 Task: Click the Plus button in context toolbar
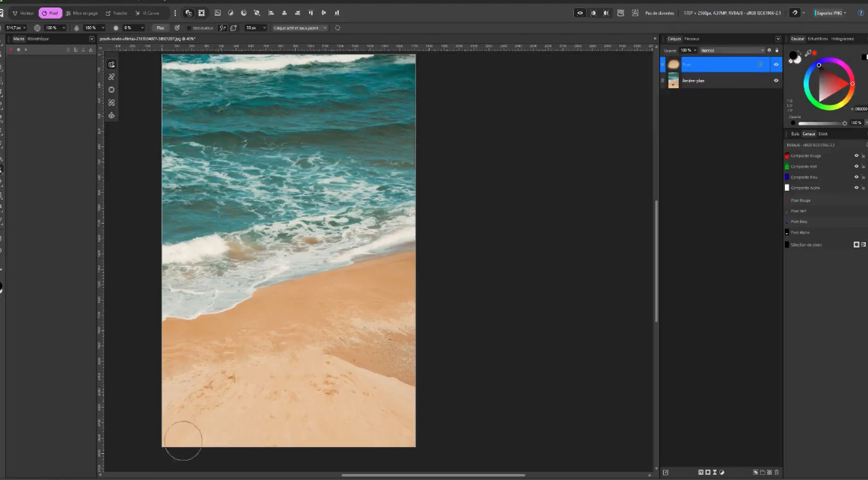[x=160, y=28]
